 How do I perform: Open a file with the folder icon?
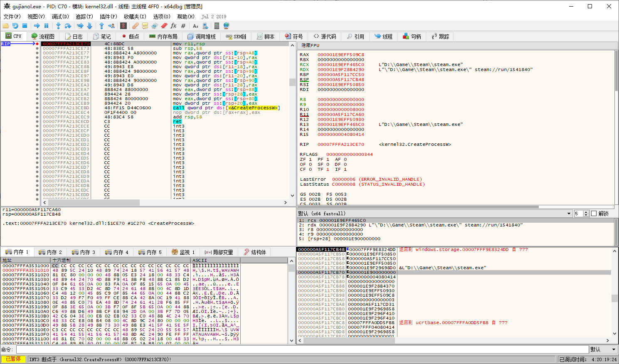tap(6, 26)
